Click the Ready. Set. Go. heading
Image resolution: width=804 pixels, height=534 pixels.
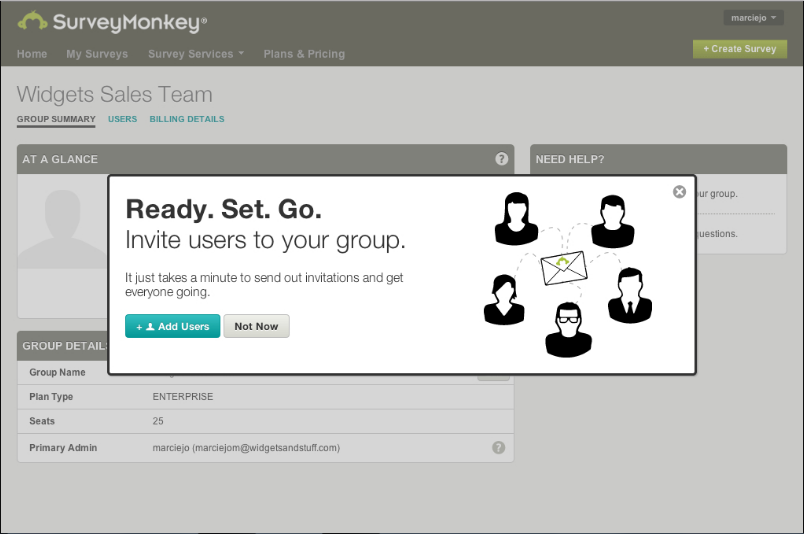(x=224, y=209)
